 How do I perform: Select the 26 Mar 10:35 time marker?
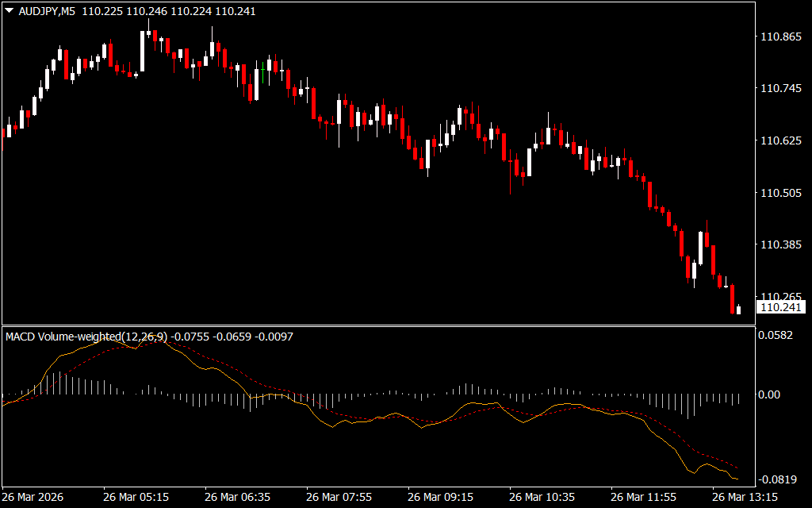tap(542, 497)
